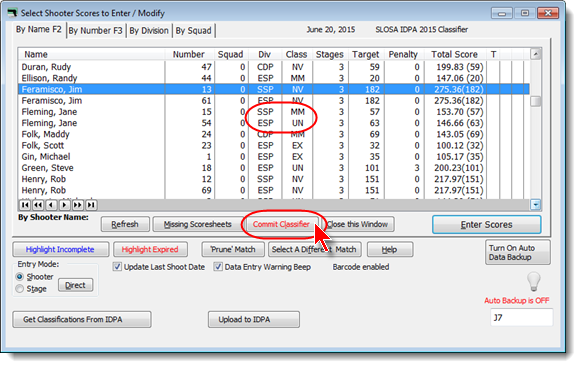Viewport: 581px width, 368px height.
Task: Select the Ellison, Randy row
Action: click(x=274, y=78)
